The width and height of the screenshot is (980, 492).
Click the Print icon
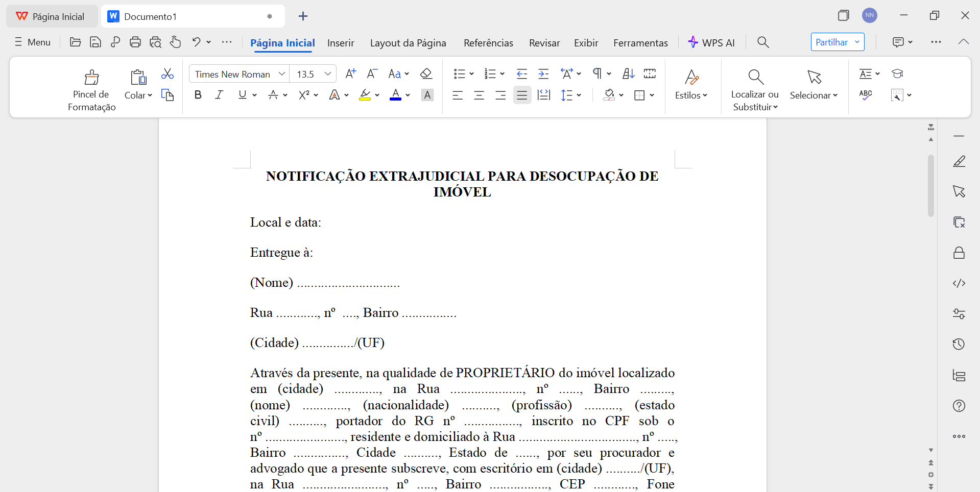pyautogui.click(x=135, y=42)
